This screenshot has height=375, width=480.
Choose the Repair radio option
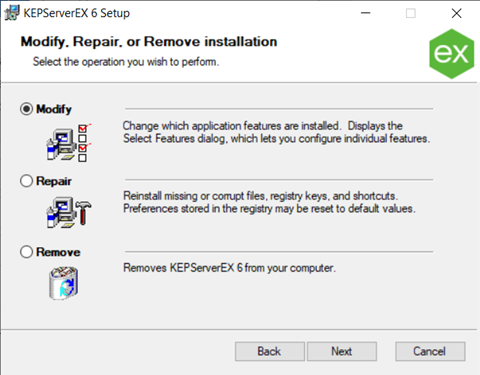[26, 181]
